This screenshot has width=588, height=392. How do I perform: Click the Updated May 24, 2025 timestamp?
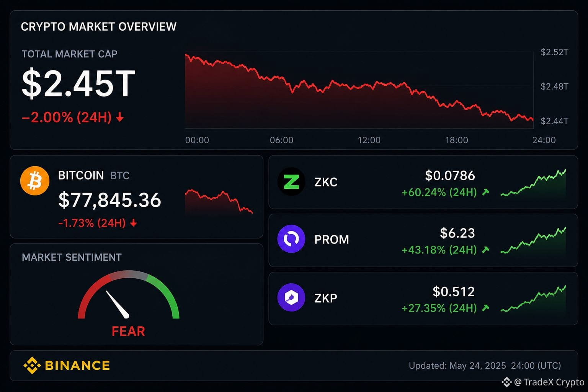point(485,366)
